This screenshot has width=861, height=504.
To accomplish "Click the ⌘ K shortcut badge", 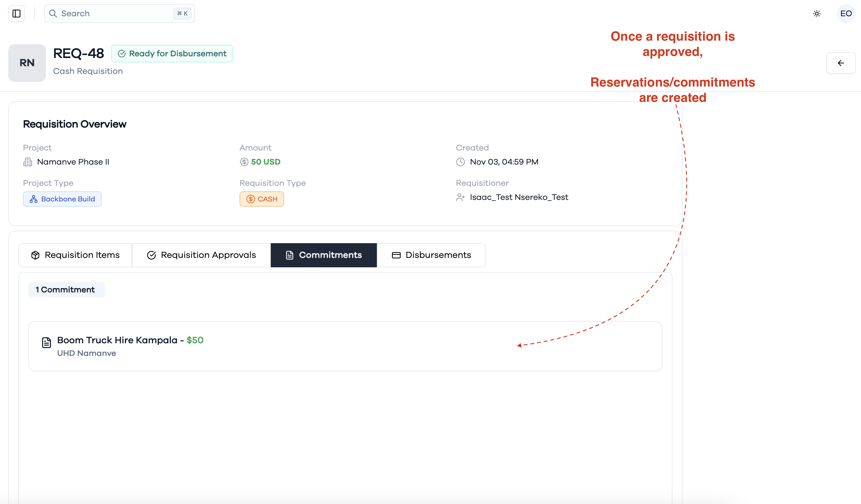I will pyautogui.click(x=182, y=14).
